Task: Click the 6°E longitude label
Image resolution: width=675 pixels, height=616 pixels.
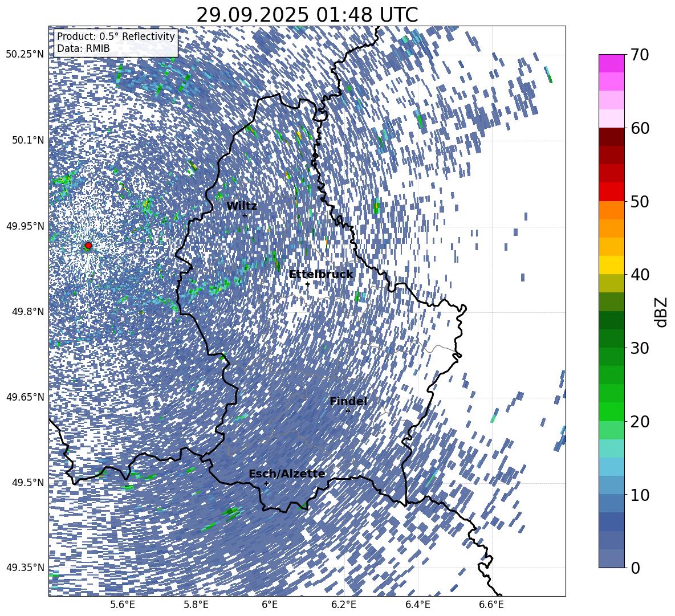Action: coord(270,605)
